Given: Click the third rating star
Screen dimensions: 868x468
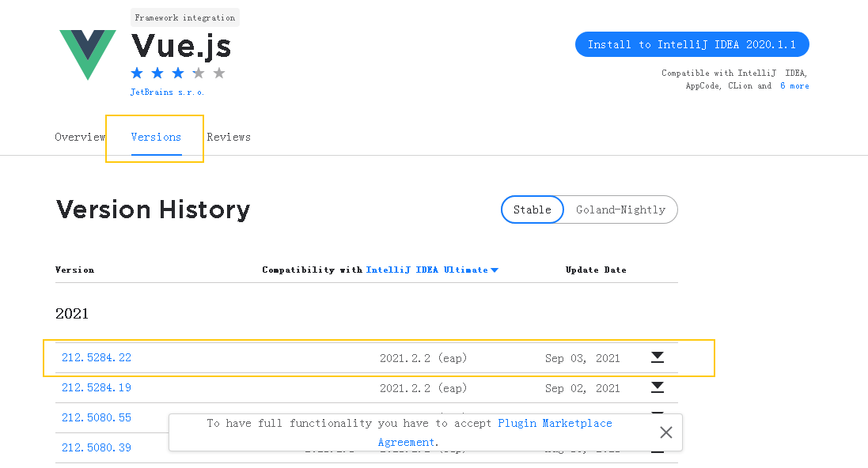Looking at the screenshot, I should tap(178, 73).
